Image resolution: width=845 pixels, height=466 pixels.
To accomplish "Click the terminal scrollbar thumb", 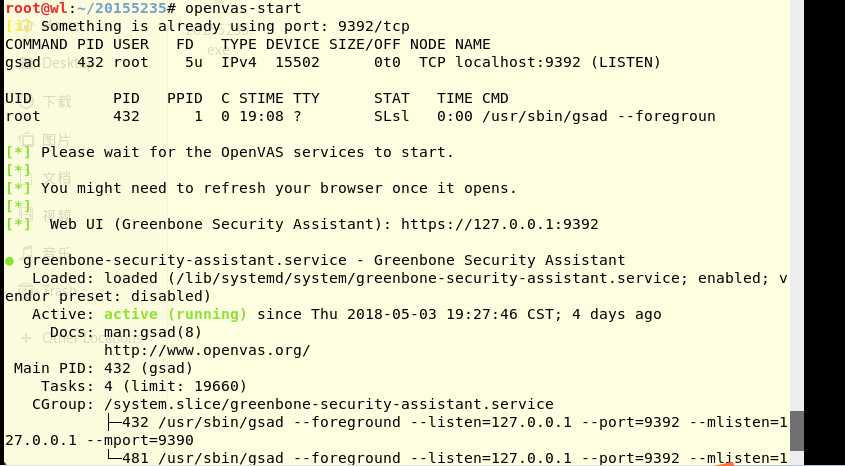I will 797,430.
